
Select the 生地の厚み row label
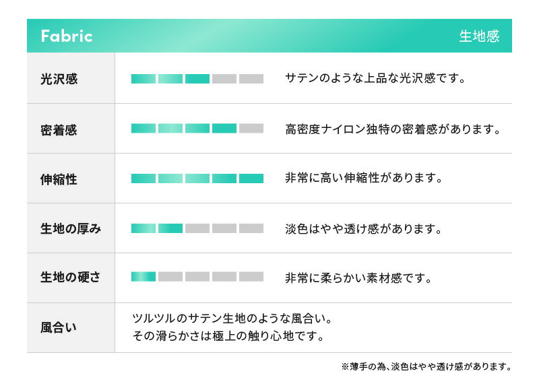[71, 229]
